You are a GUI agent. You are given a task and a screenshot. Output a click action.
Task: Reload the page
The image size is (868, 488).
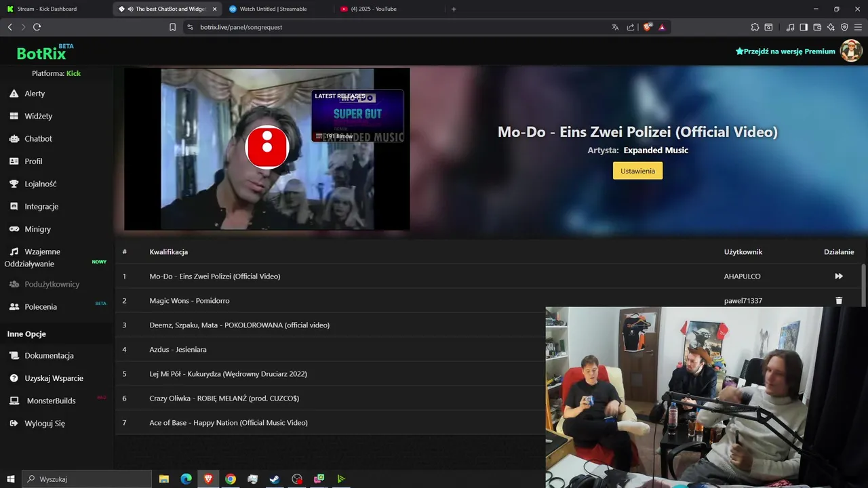click(x=37, y=27)
